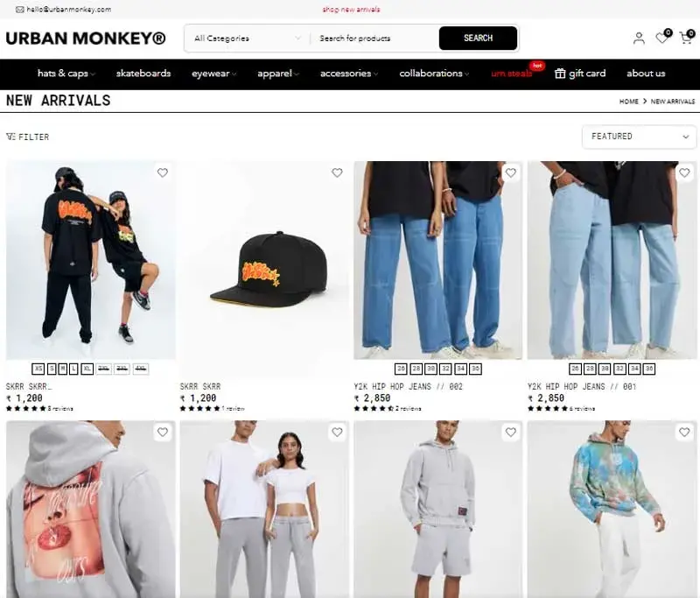700x598 pixels.
Task: Click the filter funnel icon
Action: click(10, 137)
